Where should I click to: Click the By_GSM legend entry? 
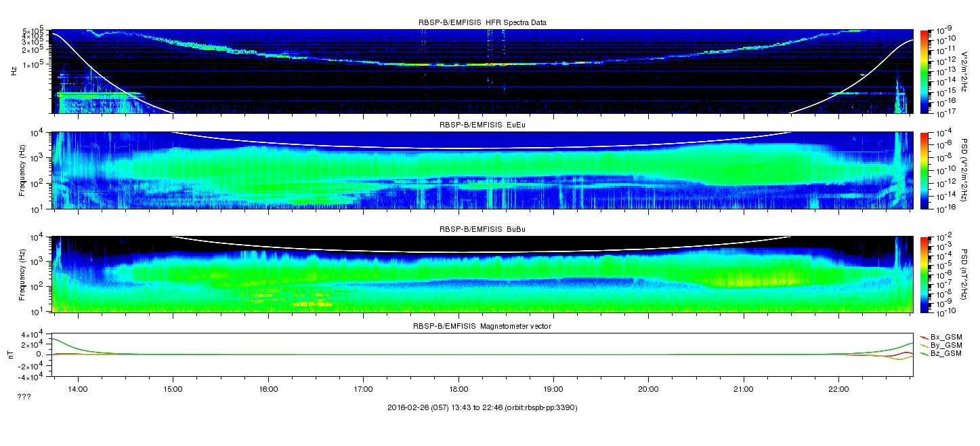(x=941, y=345)
